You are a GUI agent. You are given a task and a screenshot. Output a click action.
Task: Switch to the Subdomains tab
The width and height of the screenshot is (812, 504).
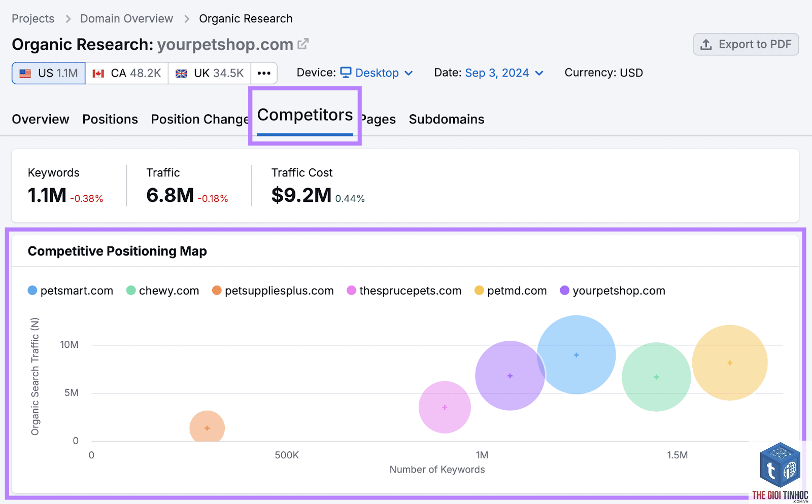click(447, 119)
